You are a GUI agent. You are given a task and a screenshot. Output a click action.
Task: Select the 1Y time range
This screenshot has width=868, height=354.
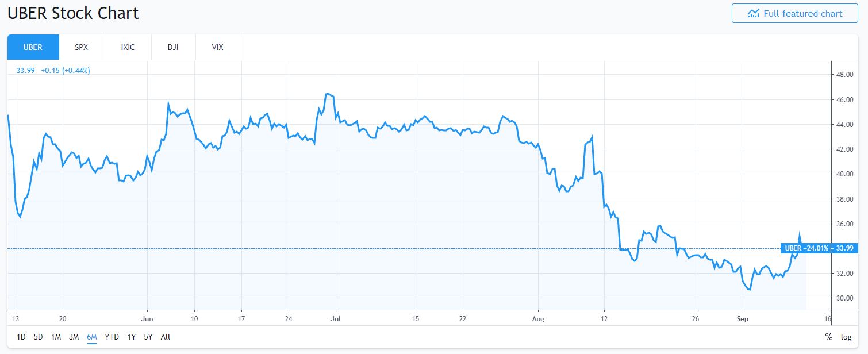click(x=132, y=337)
